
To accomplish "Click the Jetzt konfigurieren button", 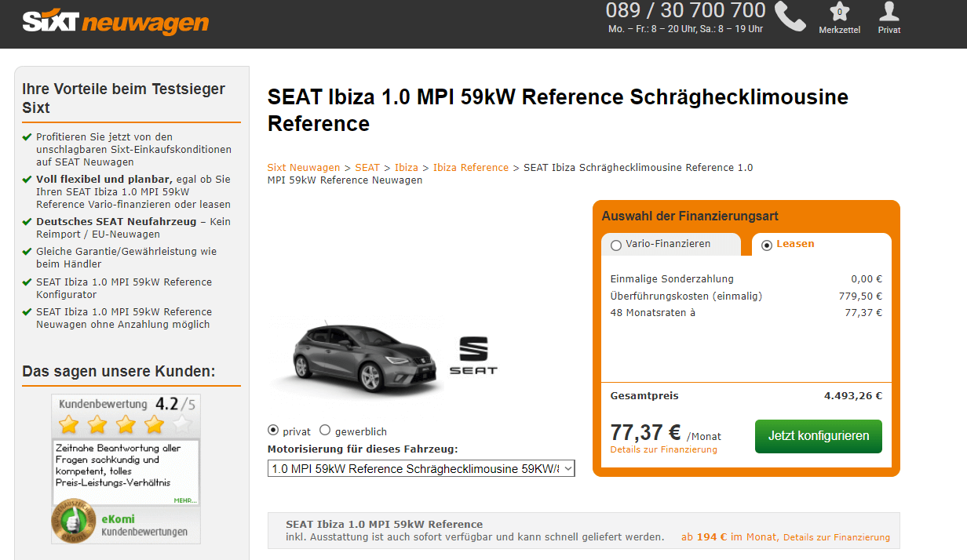I will pos(819,436).
